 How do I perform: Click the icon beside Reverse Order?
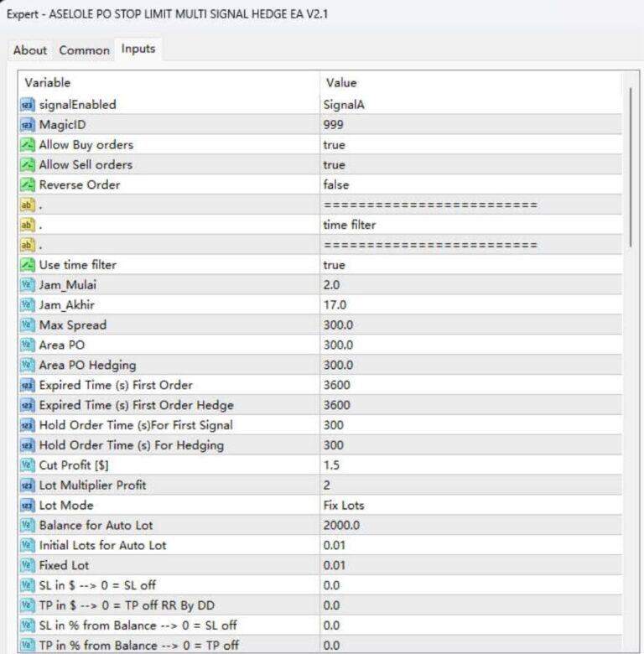[28, 184]
